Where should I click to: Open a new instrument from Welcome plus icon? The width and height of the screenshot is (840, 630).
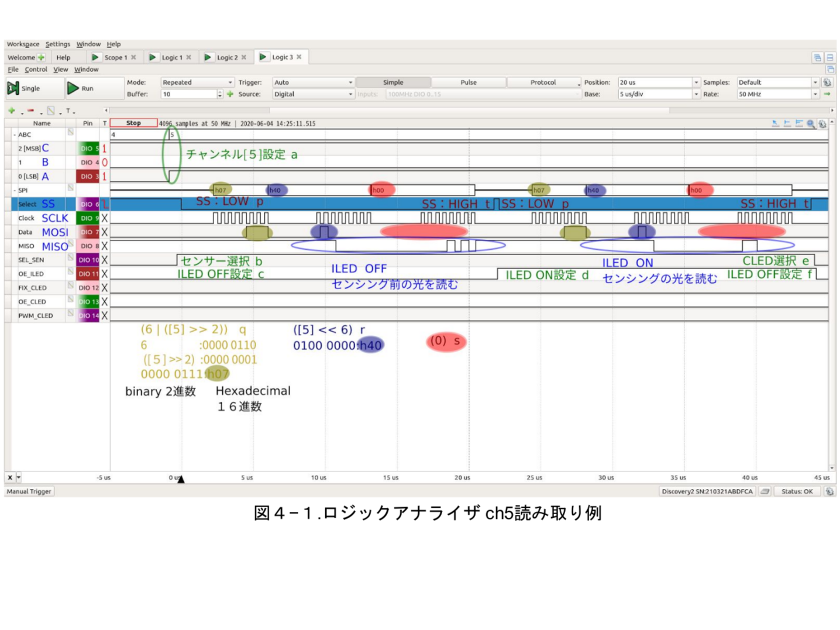42,57
